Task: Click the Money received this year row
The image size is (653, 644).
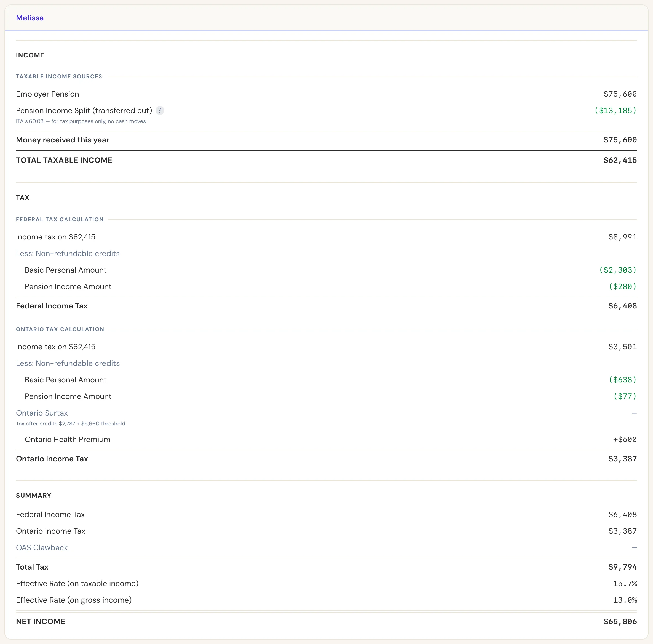Action: [326, 140]
